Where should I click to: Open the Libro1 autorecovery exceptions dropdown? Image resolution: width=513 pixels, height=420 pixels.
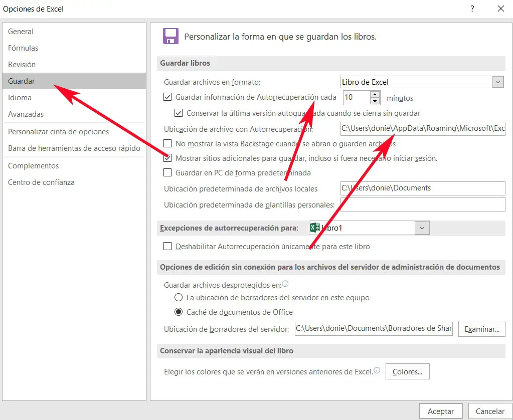point(422,228)
